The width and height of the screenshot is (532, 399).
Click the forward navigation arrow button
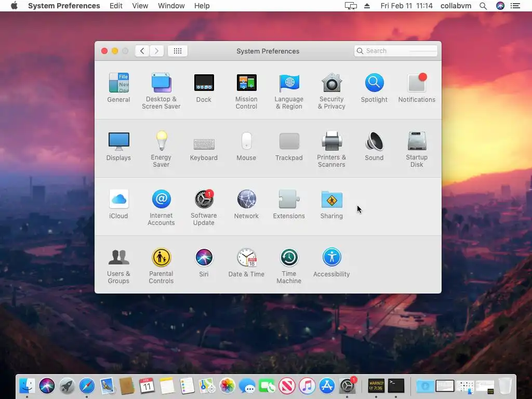(157, 51)
